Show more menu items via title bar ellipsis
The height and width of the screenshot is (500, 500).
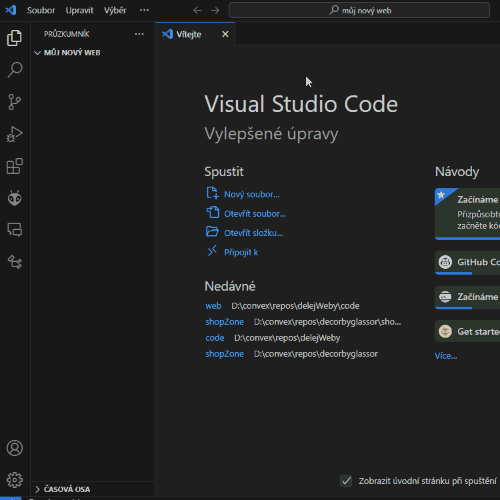pyautogui.click(x=144, y=10)
